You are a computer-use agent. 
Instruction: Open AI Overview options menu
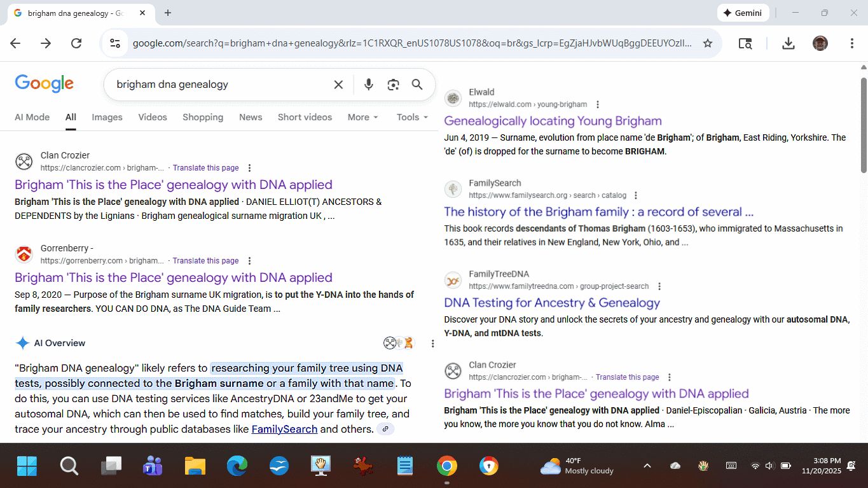coord(432,344)
